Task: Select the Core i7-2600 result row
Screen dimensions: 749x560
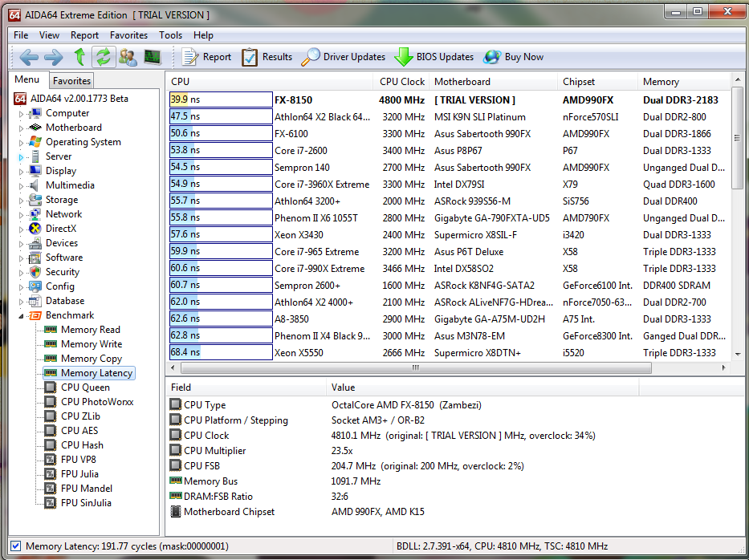Action: tap(448, 150)
